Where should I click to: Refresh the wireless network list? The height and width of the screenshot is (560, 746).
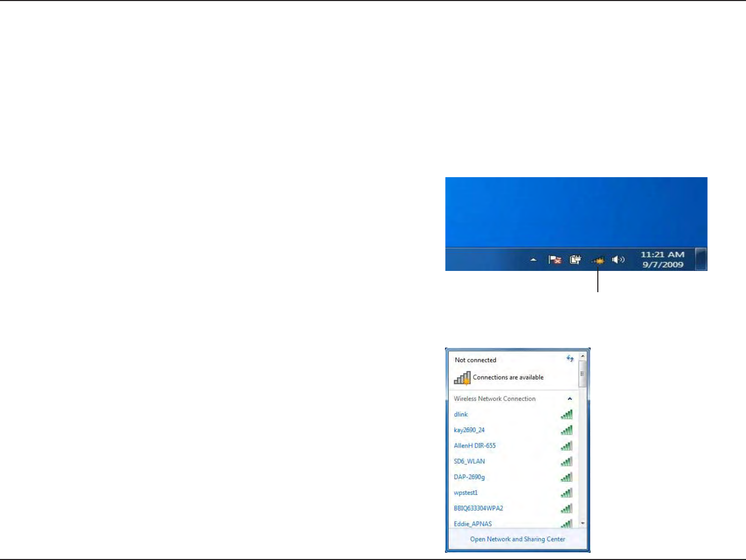(x=570, y=358)
